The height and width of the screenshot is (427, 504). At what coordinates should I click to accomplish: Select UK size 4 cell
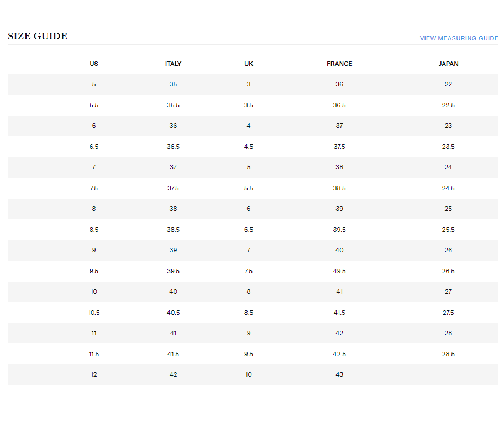[x=249, y=126]
